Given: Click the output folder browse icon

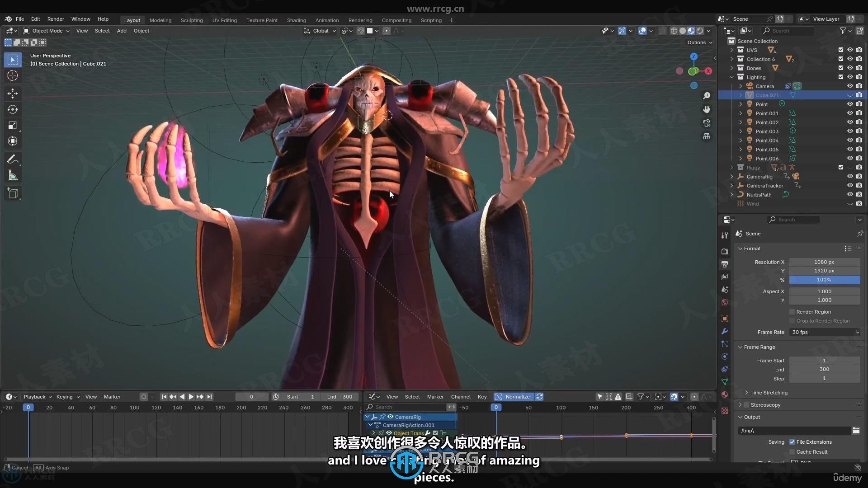Looking at the screenshot, I should (x=856, y=431).
